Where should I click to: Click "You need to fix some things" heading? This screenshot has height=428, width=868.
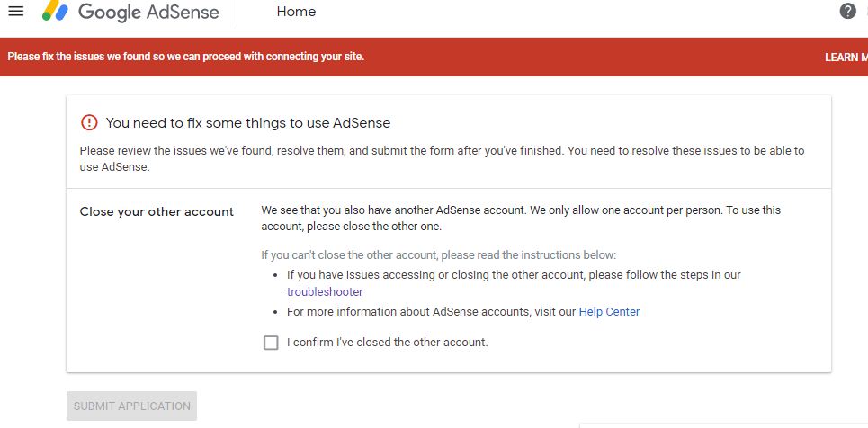[x=248, y=122]
